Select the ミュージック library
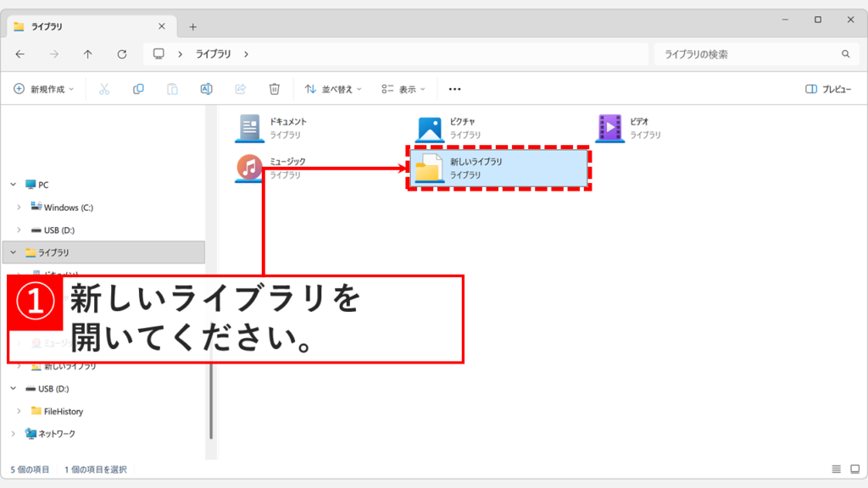This screenshot has height=488, width=868. [271, 169]
